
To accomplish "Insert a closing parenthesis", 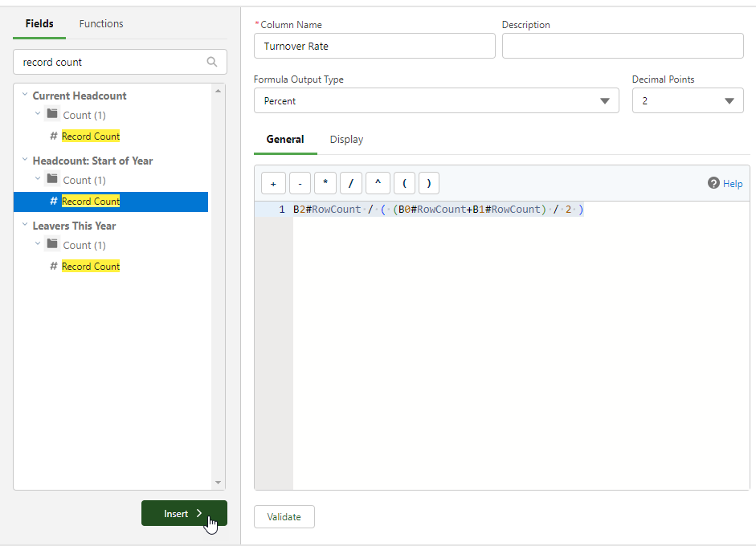I will (x=429, y=184).
